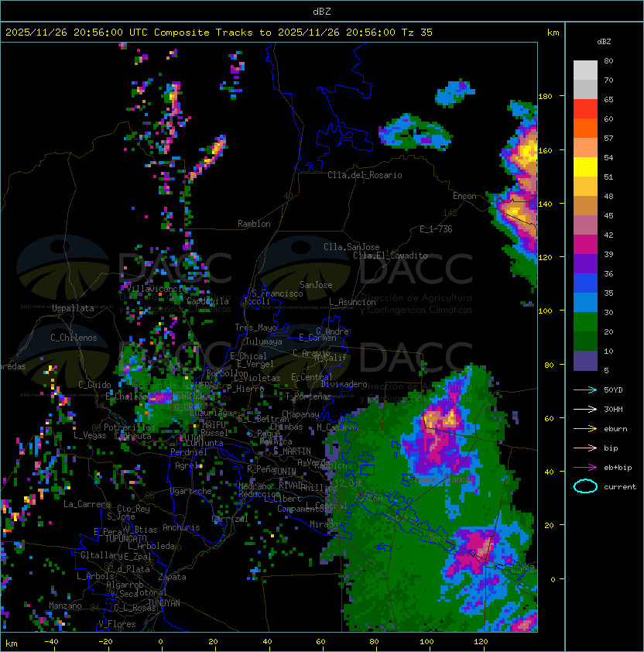Image resolution: width=644 pixels, height=652 pixels.
Task: Click the Composite Tracks timestamp header
Action: click(x=219, y=33)
